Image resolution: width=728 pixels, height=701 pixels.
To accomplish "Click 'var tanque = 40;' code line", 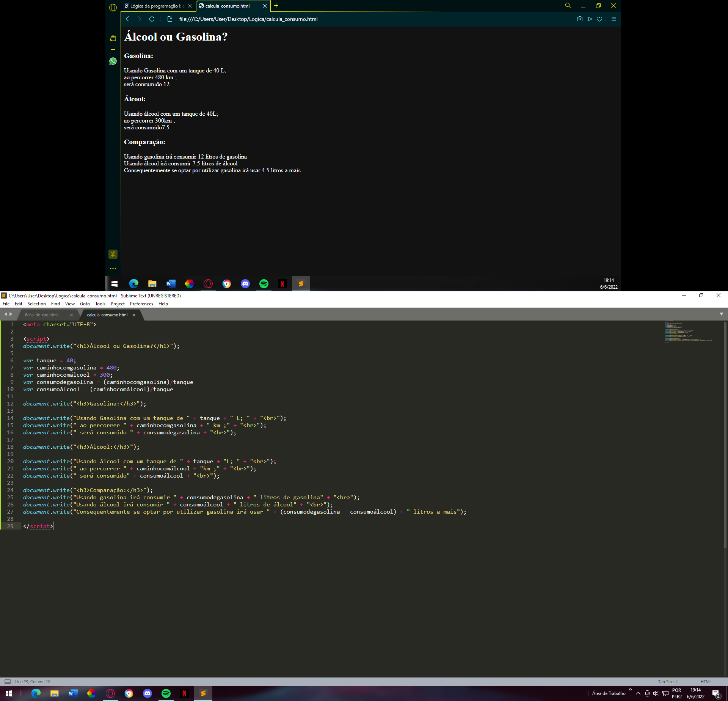I will click(x=50, y=360).
